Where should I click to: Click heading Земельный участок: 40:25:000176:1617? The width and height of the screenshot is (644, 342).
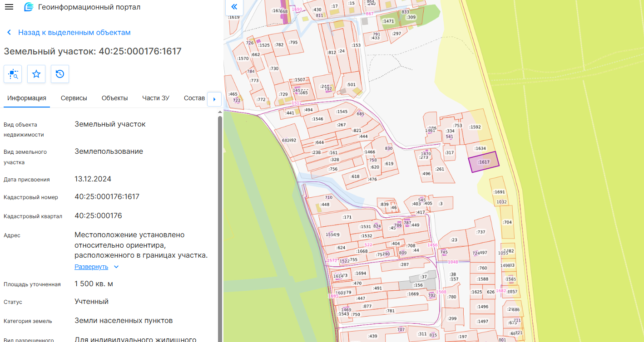coord(93,51)
